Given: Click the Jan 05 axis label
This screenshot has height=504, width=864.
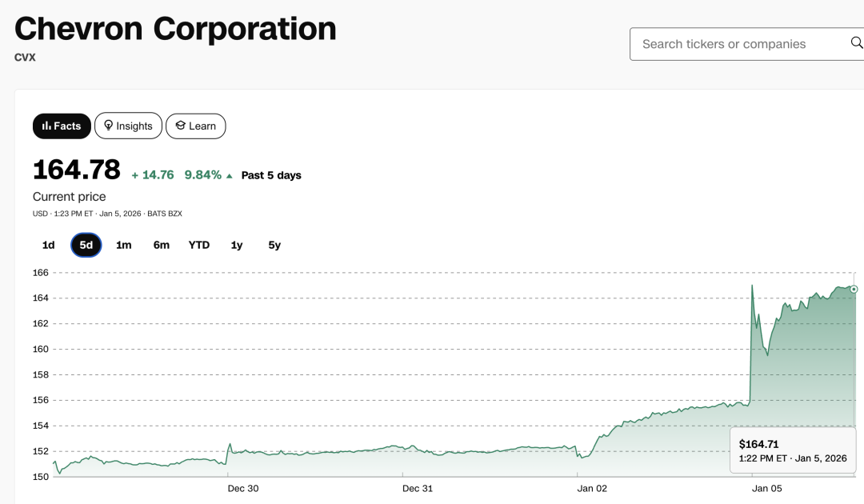Looking at the screenshot, I should [767, 489].
